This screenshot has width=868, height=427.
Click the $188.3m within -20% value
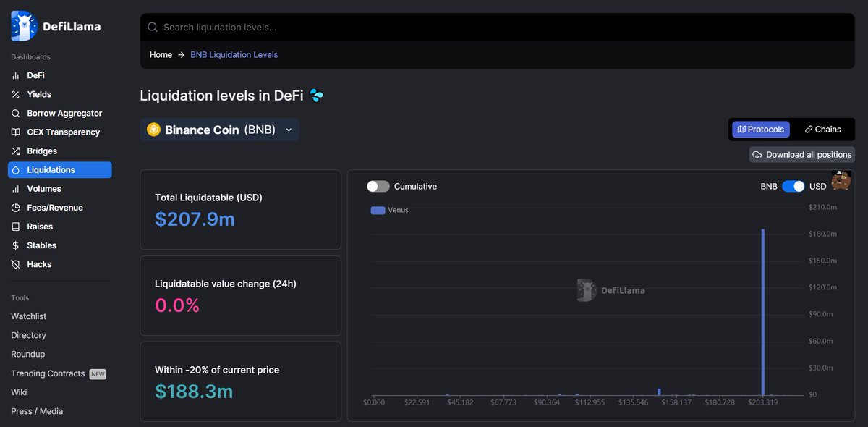click(194, 392)
